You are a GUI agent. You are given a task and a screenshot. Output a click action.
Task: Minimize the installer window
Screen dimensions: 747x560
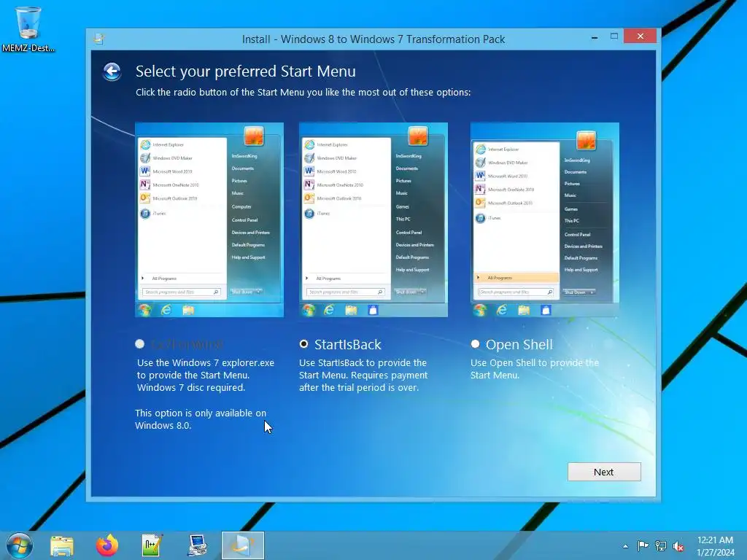[595, 36]
